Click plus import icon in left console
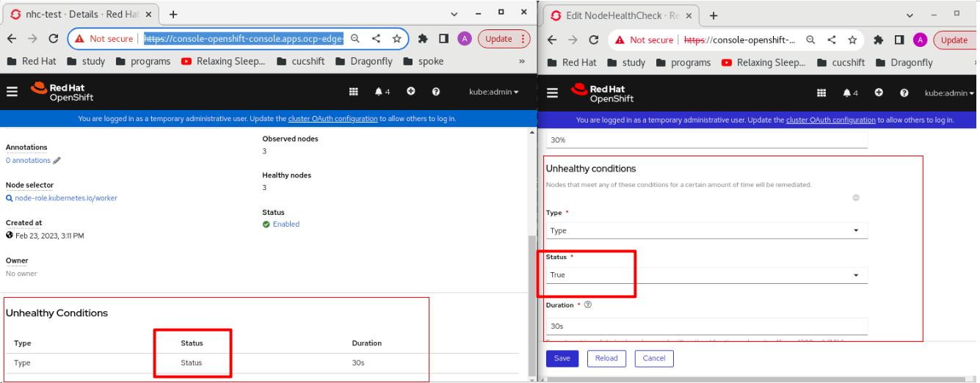Viewport: 980px width, 383px height. (411, 92)
